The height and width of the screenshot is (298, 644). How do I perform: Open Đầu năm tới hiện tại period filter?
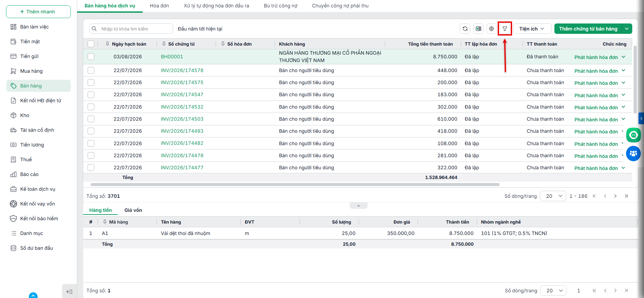pyautogui.click(x=200, y=29)
